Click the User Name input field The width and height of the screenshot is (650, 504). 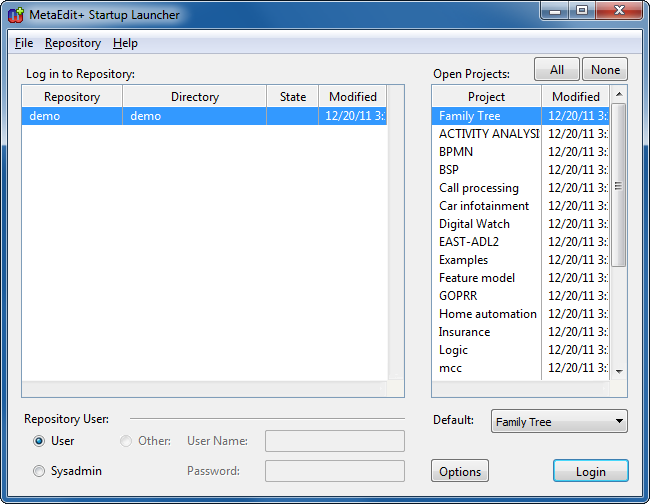tap(334, 441)
